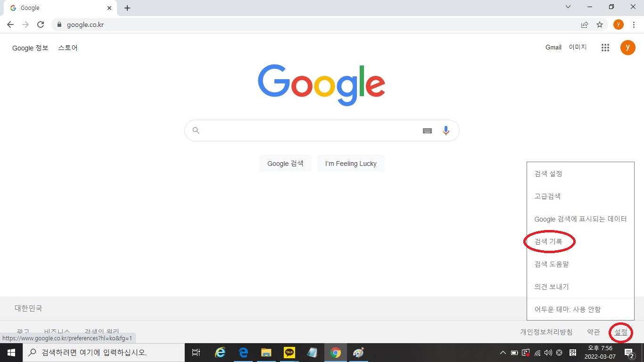
Task: Click the battery tray icon
Action: click(x=514, y=353)
